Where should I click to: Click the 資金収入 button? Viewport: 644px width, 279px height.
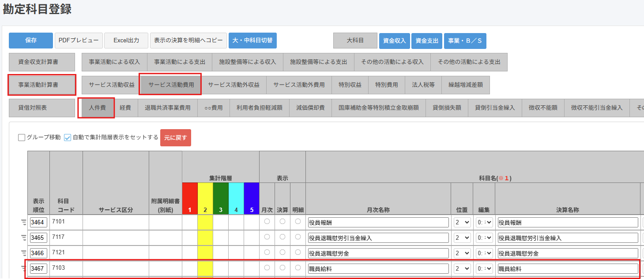point(395,41)
